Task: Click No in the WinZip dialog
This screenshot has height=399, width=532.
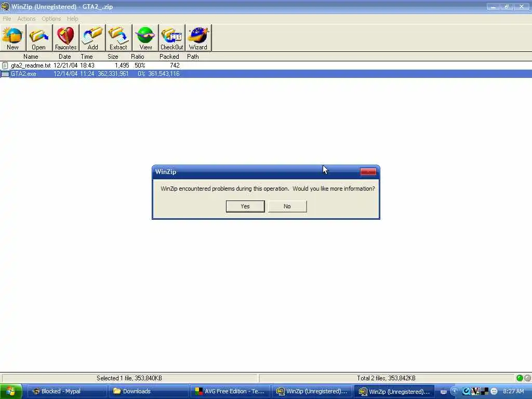Action: [x=287, y=206]
